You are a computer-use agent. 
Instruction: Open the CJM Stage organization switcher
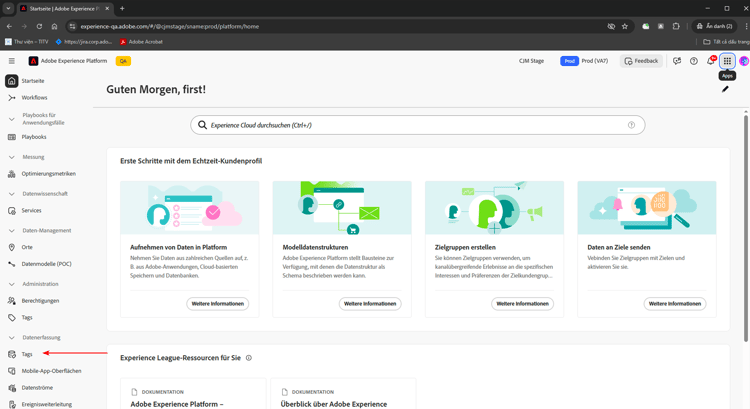click(x=531, y=61)
